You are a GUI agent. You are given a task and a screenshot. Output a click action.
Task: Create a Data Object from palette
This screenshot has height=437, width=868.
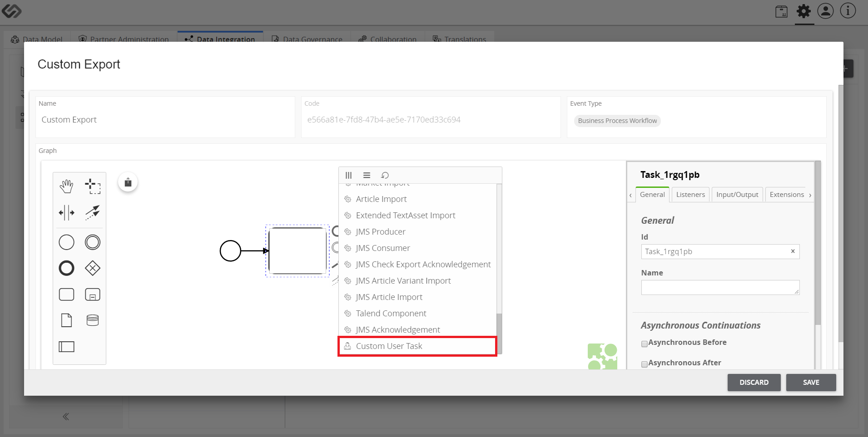(66, 320)
